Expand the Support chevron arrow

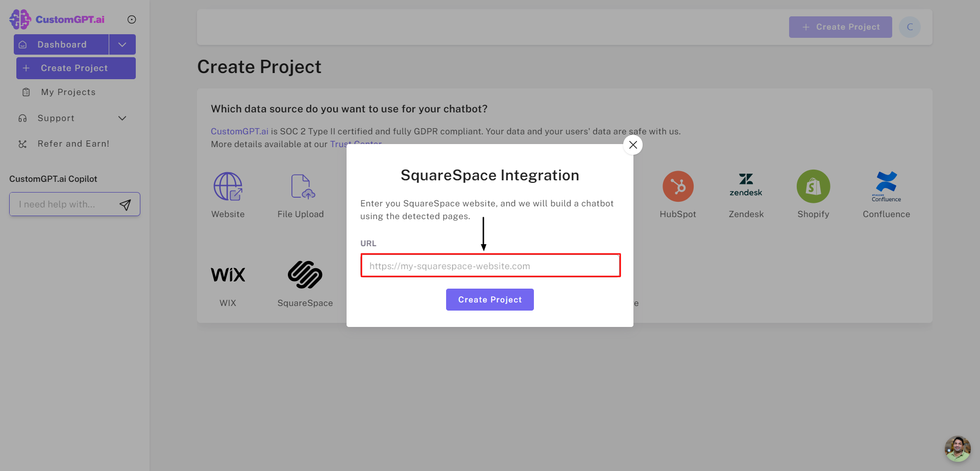coord(122,118)
